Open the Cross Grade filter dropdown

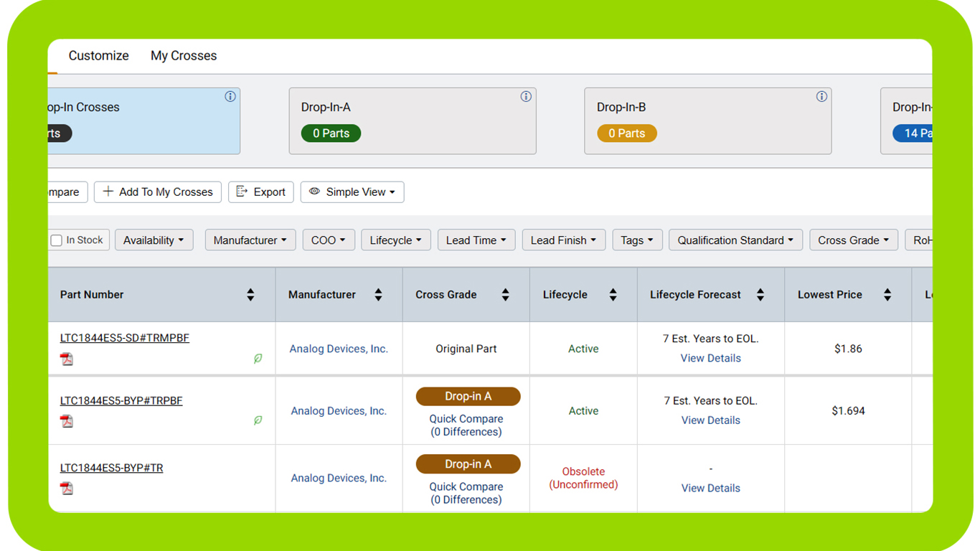point(854,240)
